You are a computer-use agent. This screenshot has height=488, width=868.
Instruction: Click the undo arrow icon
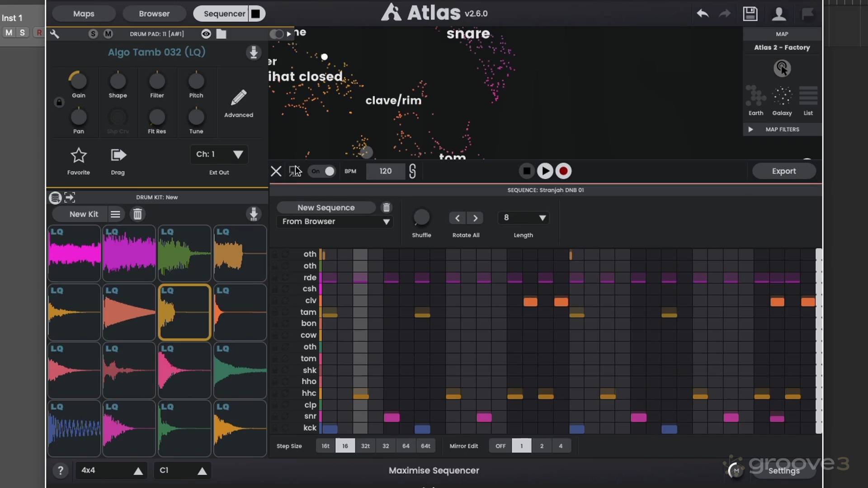click(703, 14)
